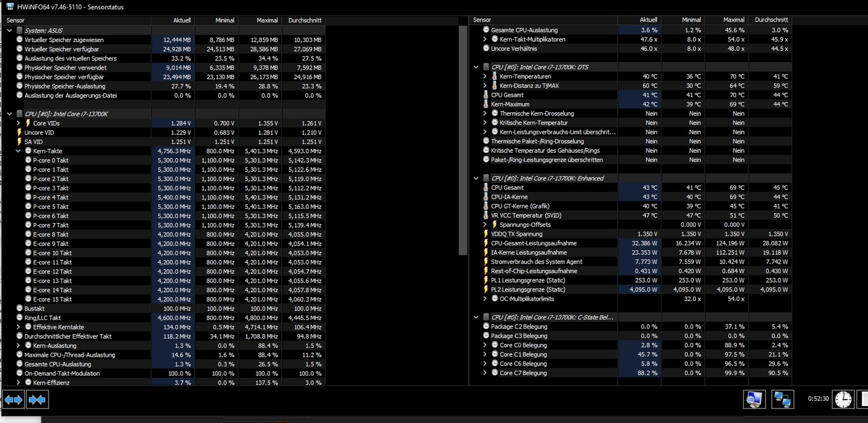
Task: Click the Aktuell column header in left pane
Action: (172, 20)
